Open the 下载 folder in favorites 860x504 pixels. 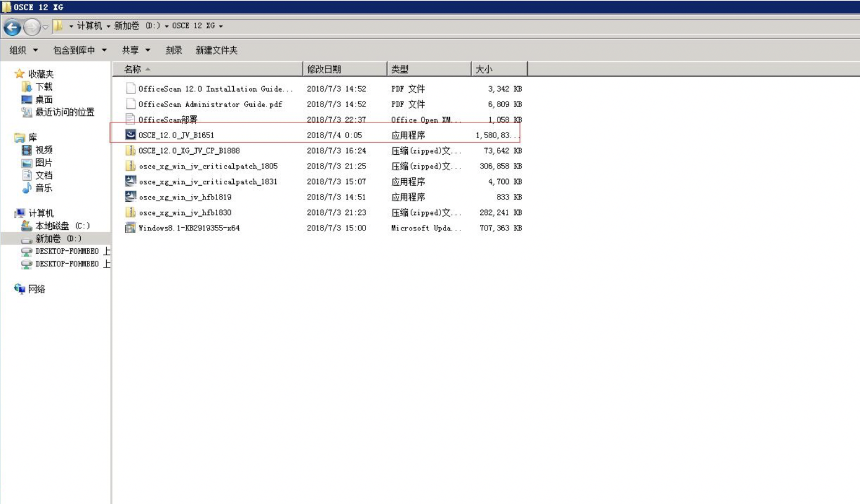point(38,87)
